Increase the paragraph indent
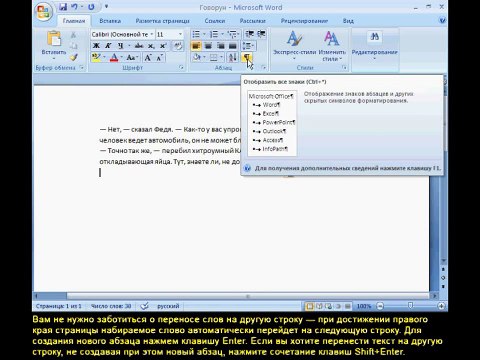480x360 pixels. coord(261,34)
